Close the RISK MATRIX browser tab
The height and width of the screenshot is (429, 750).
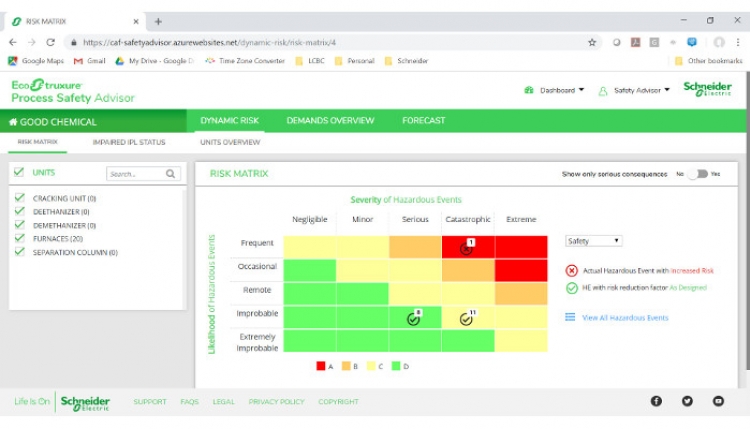coord(136,22)
